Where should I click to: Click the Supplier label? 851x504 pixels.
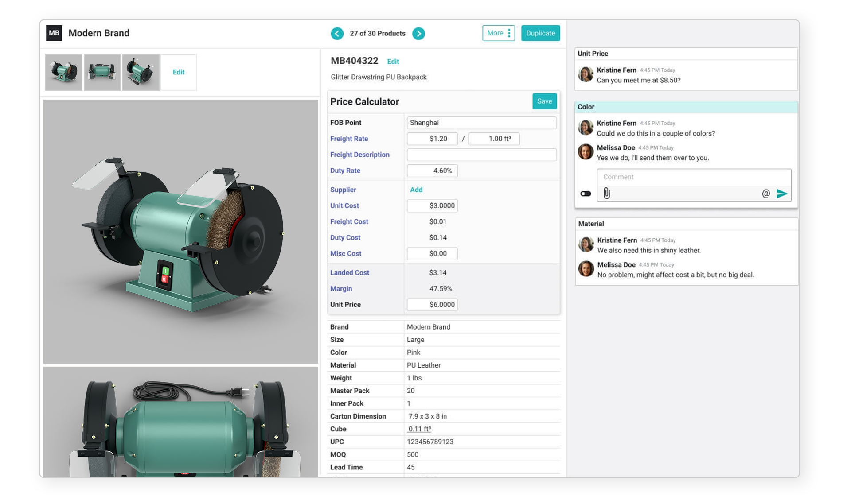point(343,190)
